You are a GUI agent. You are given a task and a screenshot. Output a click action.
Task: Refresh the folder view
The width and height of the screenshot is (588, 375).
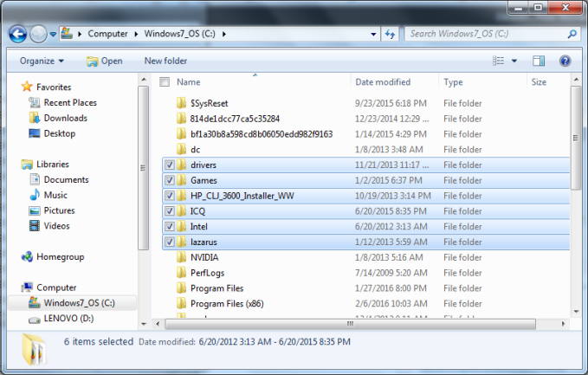(390, 34)
